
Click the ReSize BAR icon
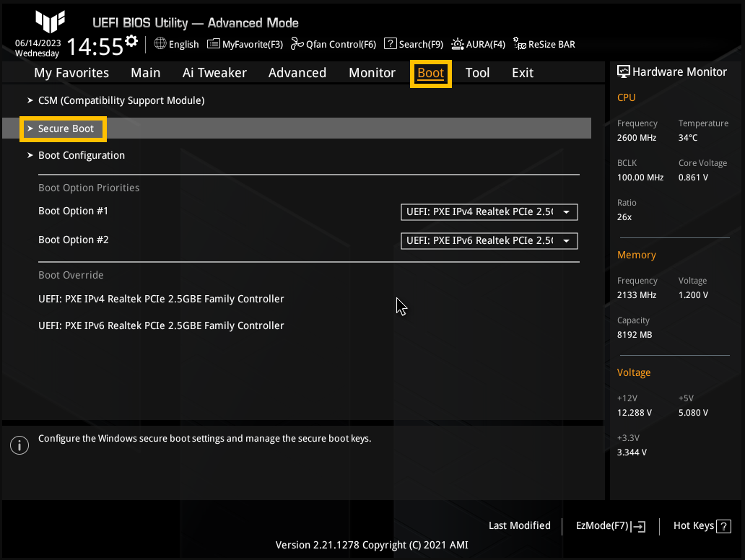[x=519, y=44]
